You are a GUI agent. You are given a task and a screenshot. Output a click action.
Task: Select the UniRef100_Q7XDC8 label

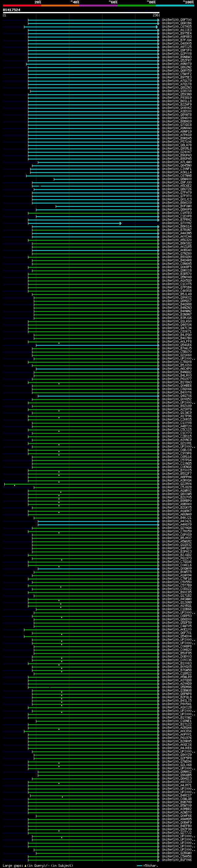(176, 125)
